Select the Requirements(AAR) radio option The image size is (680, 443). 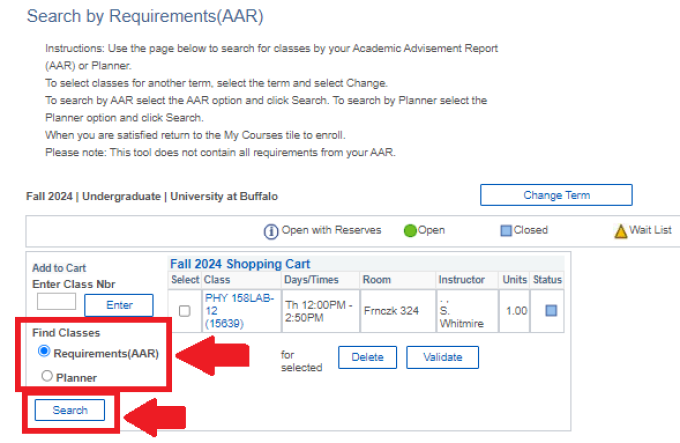coord(43,352)
